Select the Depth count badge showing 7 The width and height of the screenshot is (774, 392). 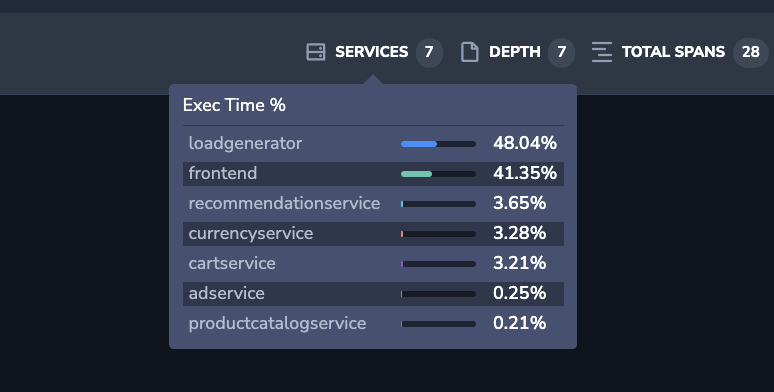[562, 52]
